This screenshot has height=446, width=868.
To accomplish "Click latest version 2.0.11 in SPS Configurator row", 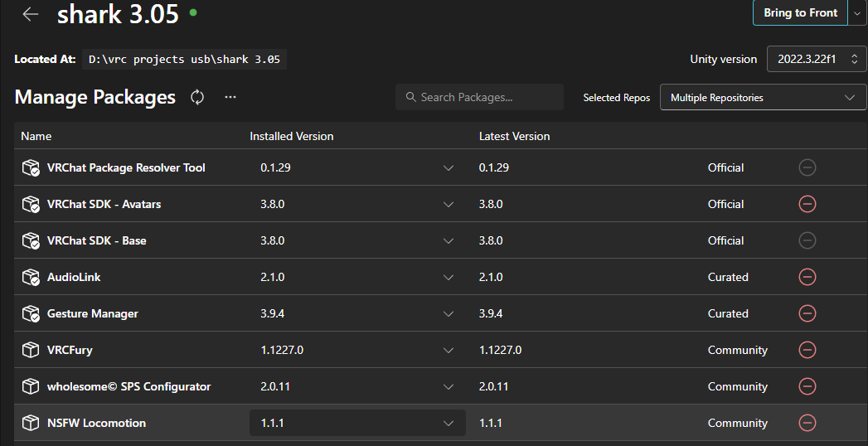I will click(x=493, y=387).
